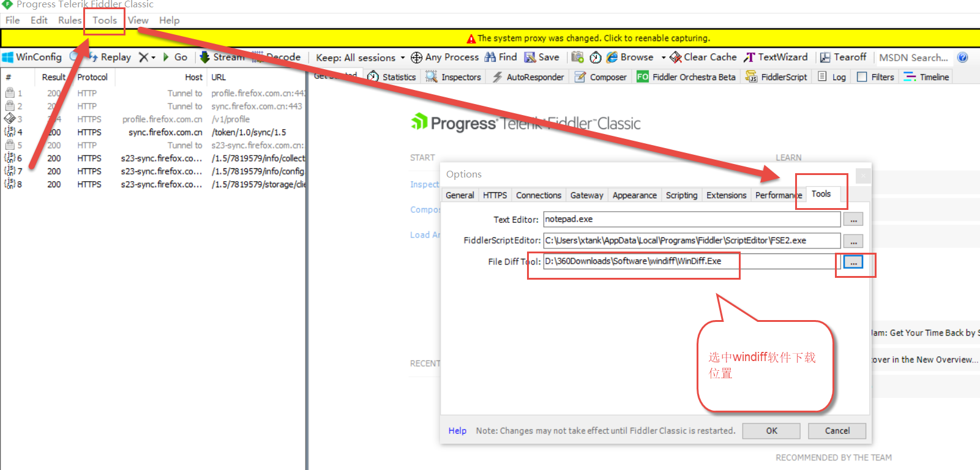Toggle the Filters tab checkbox

tap(862, 77)
